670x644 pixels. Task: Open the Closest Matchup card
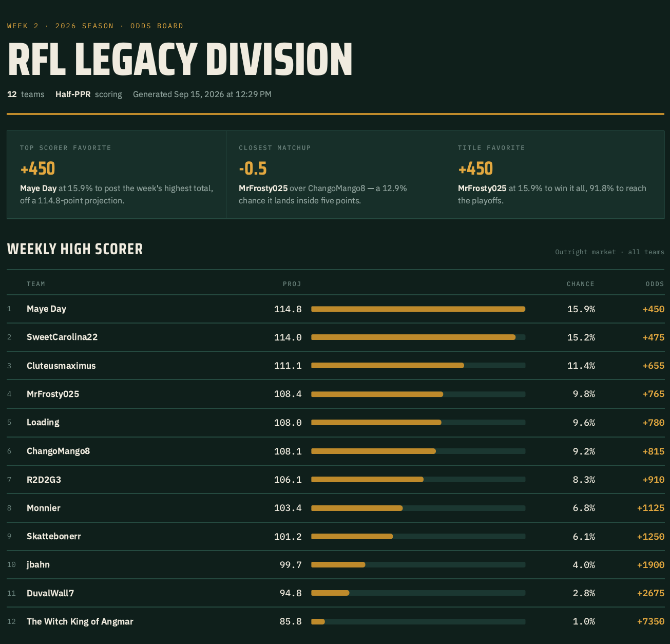point(336,175)
